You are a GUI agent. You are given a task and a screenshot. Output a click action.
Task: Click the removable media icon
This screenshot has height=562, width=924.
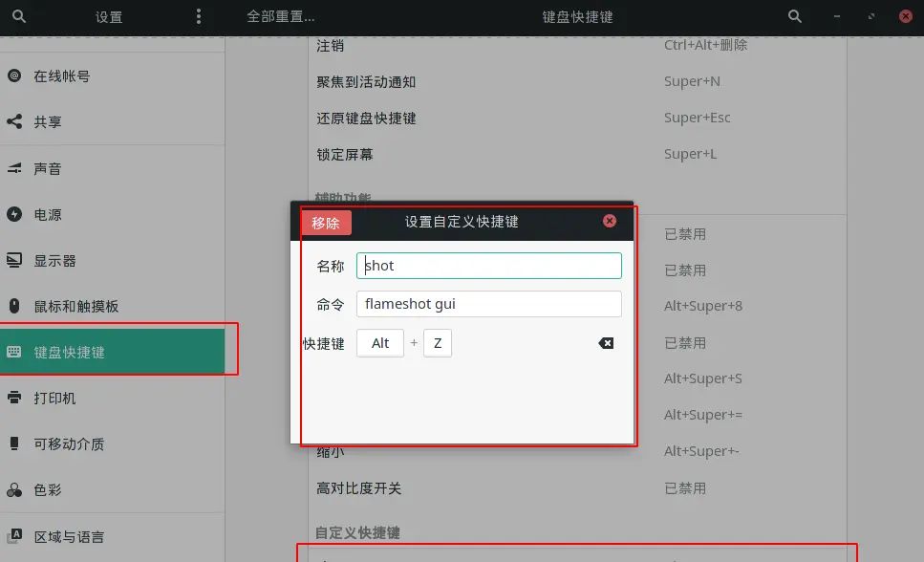point(14,443)
